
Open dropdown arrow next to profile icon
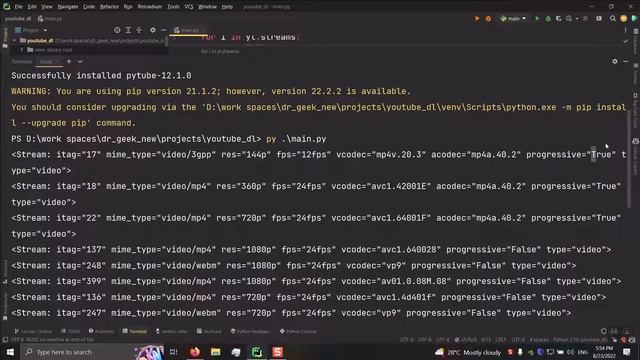coord(576,19)
